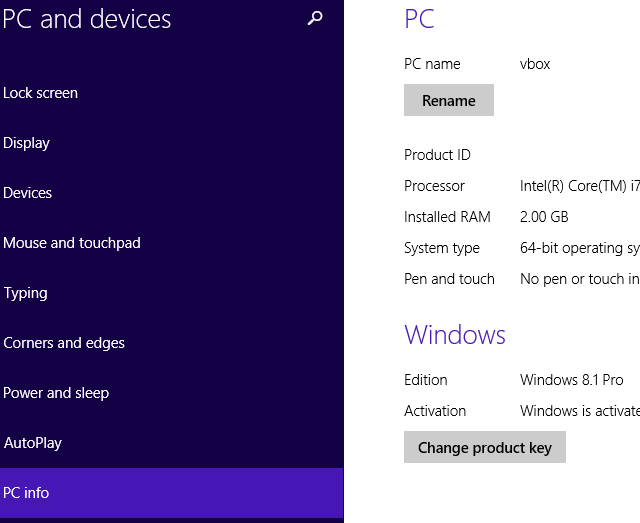The height and width of the screenshot is (523, 640).
Task: Click Change product key button
Action: (x=484, y=447)
